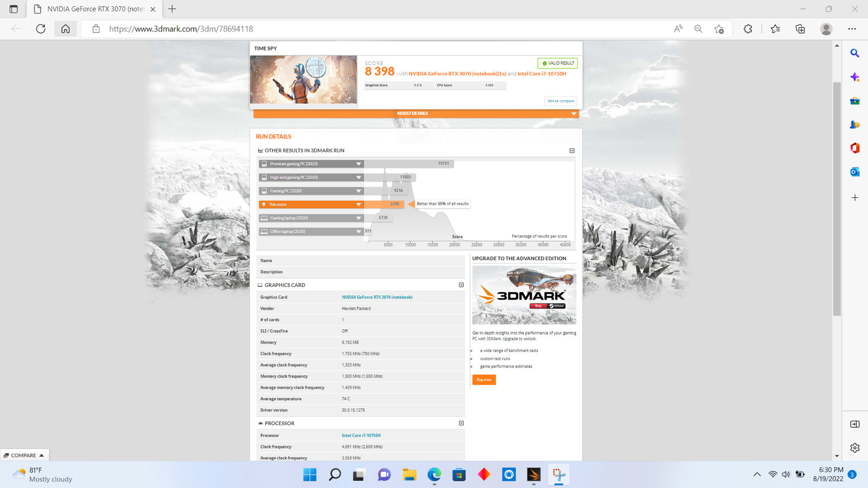Click the Valid Result badge
This screenshot has height=488, width=868.
click(558, 63)
